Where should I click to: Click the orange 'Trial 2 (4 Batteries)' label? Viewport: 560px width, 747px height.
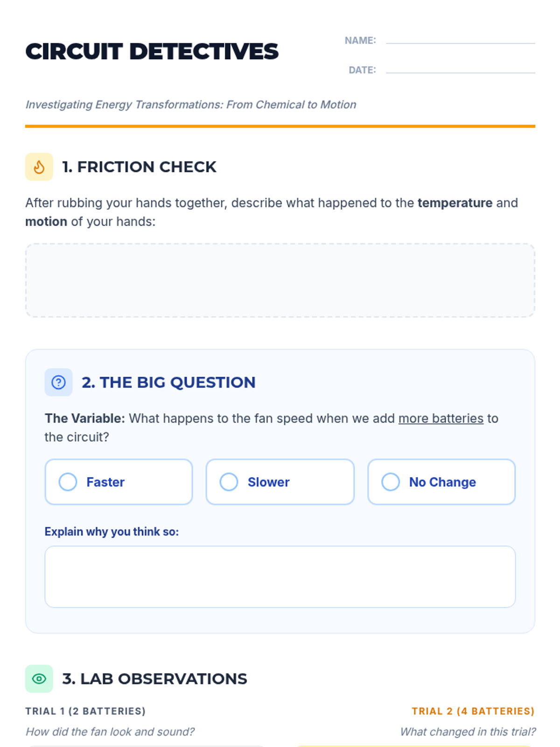tap(473, 711)
